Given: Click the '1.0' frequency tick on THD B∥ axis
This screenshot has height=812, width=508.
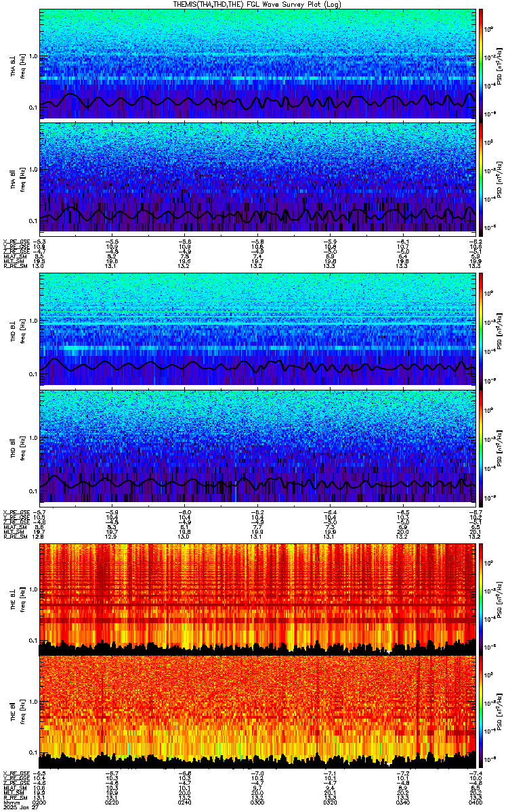Looking at the screenshot, I should 33,436.
